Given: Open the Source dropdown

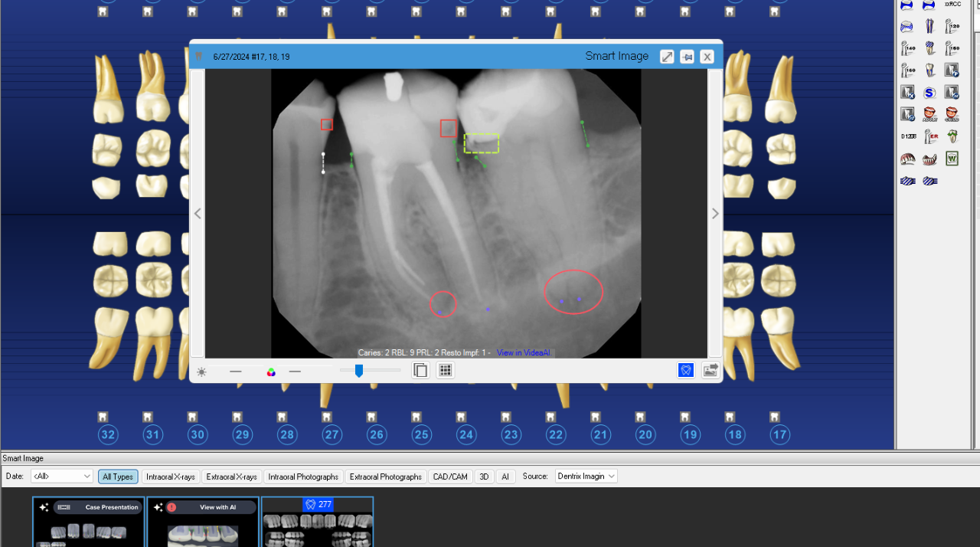Looking at the screenshot, I should click(586, 477).
